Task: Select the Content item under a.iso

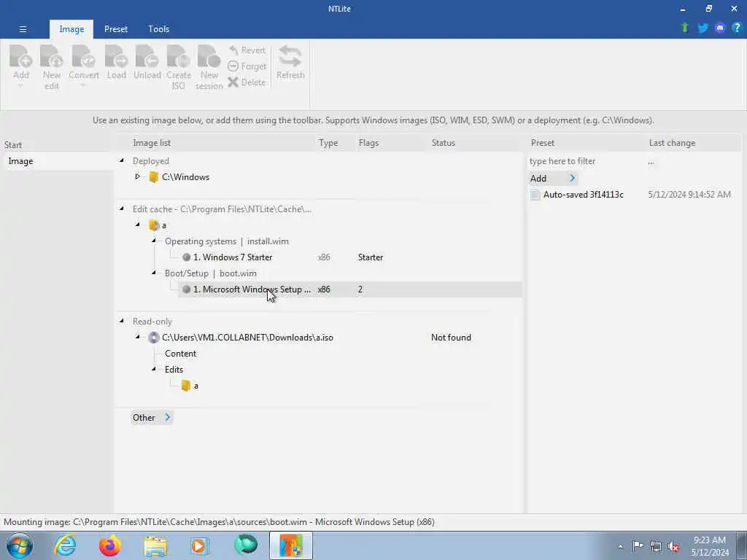Action: point(181,354)
